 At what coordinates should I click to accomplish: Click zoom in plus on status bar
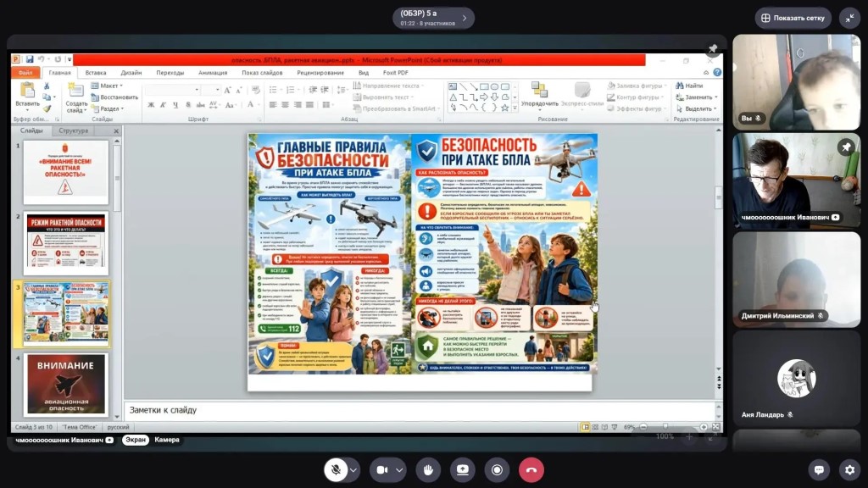[x=704, y=427]
